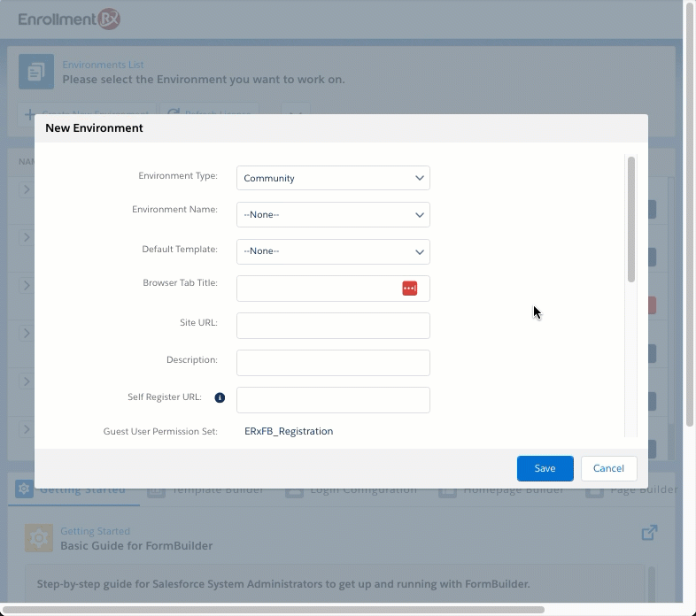Click the horizontal scrollbar at page bottom
Image resolution: width=696 pixels, height=616 pixels.
point(273,610)
